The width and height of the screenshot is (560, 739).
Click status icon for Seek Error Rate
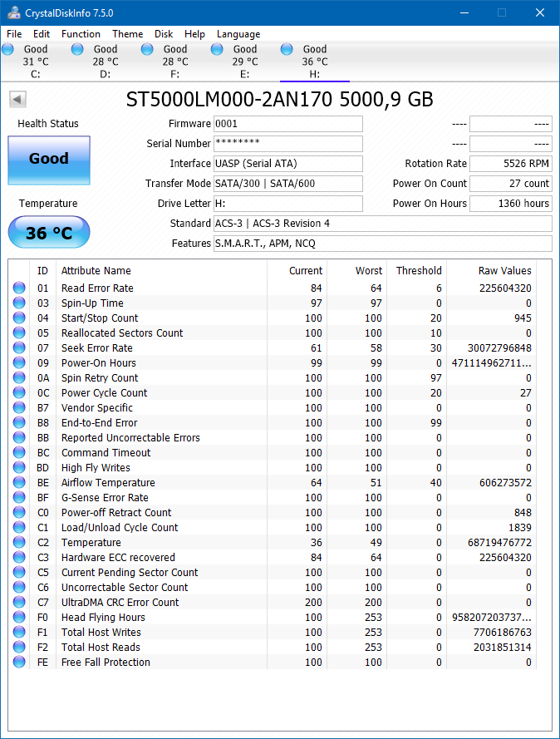pos(19,347)
